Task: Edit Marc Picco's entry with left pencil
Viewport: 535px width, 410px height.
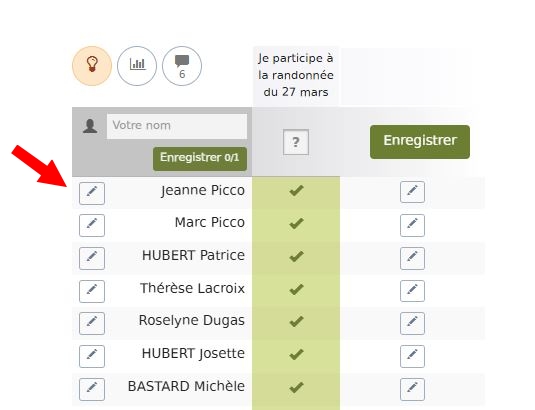Action: click(92, 225)
